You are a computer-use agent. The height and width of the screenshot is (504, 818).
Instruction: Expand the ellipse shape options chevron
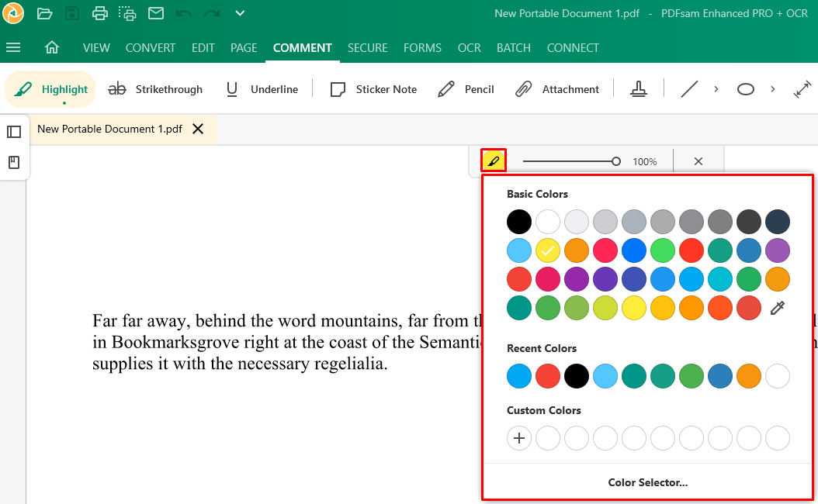772,88
